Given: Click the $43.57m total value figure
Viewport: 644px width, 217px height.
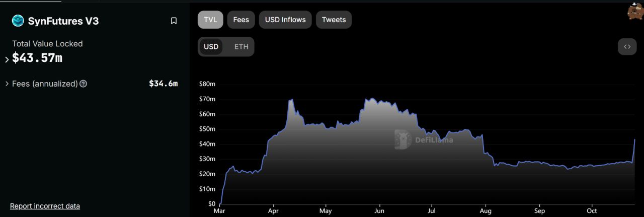Looking at the screenshot, I should pos(37,58).
